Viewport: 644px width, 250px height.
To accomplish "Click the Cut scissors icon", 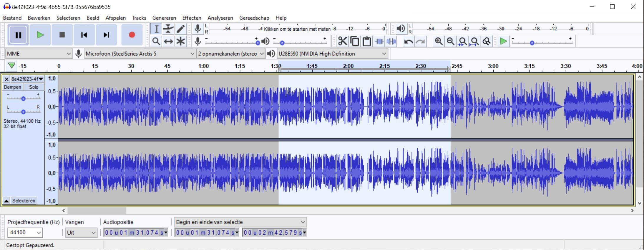I will click(x=342, y=41).
